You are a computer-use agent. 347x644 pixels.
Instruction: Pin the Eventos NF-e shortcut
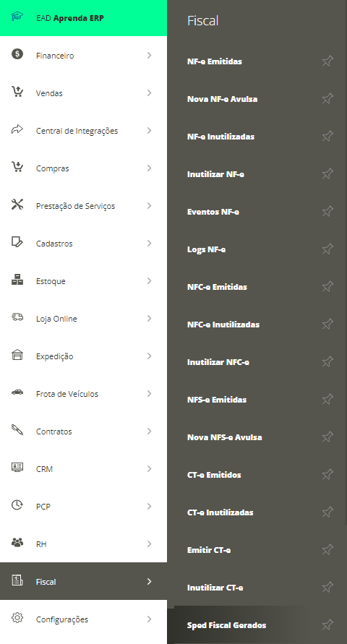point(327,212)
